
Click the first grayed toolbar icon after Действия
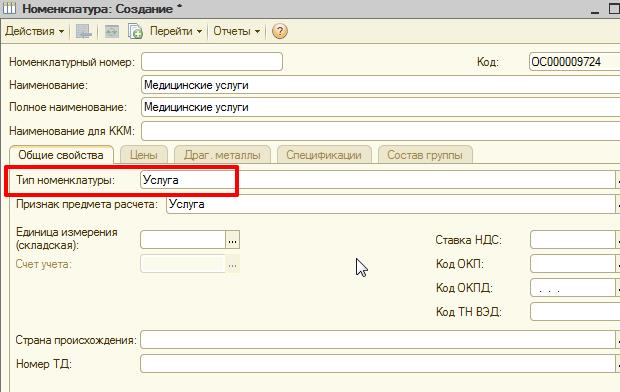(83, 31)
